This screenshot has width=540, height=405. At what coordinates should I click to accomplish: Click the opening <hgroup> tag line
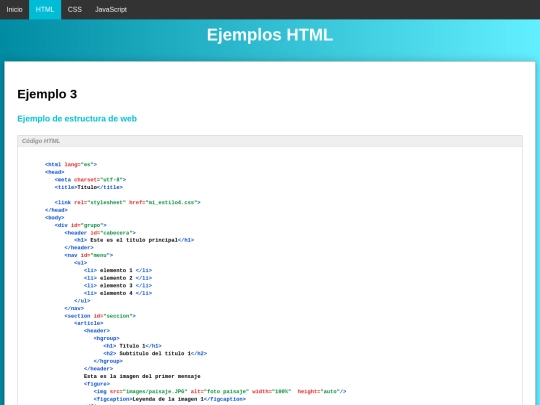pyautogui.click(x=106, y=338)
